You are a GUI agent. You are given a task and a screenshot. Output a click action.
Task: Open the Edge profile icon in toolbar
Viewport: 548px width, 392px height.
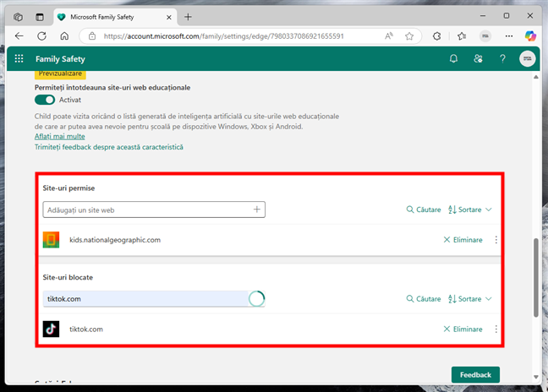485,36
